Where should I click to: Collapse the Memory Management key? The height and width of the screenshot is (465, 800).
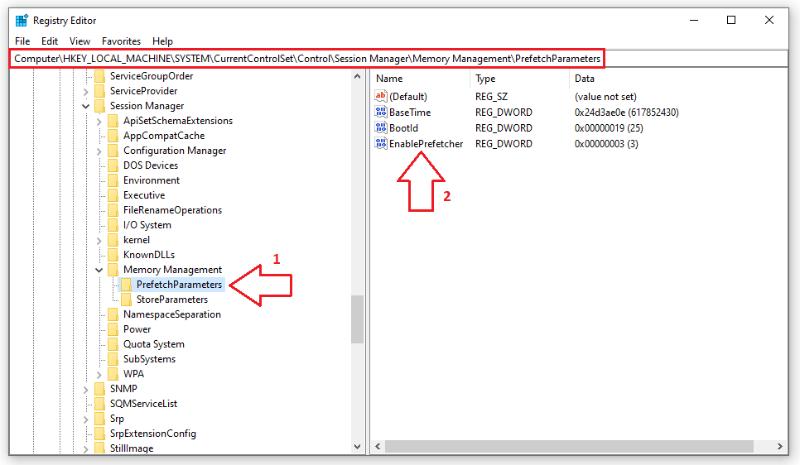[x=99, y=270]
